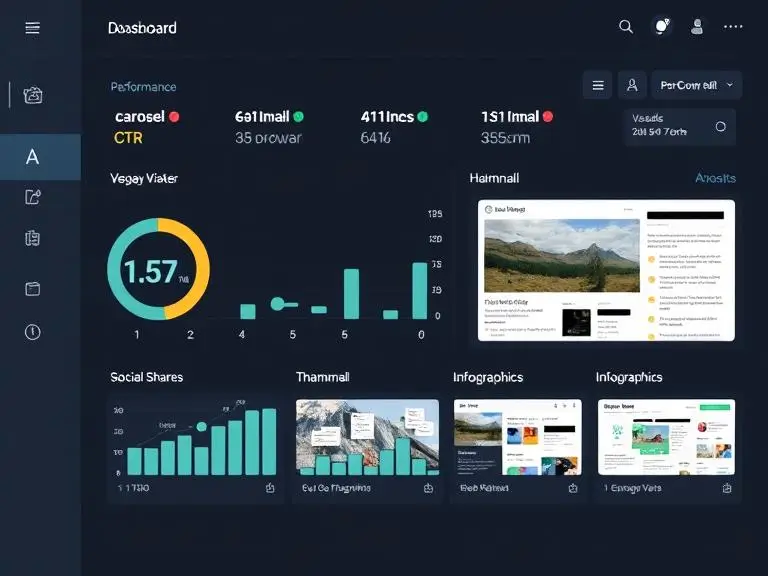Click the red status dot beside 1S1 Innal

pos(548,117)
